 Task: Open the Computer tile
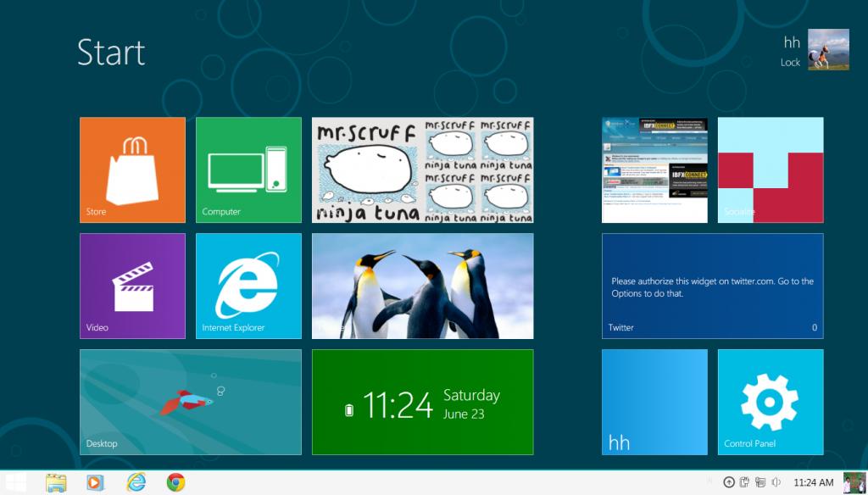pyautogui.click(x=248, y=170)
